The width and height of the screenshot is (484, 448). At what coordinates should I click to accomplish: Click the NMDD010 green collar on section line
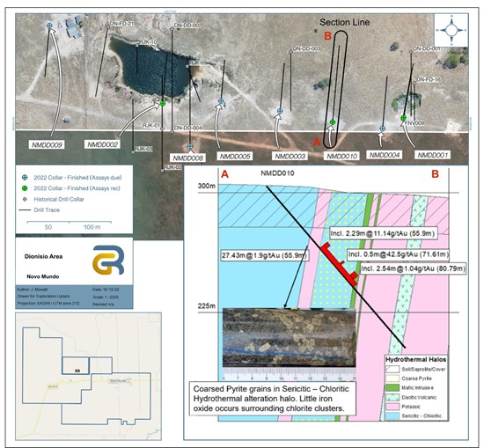333,122
